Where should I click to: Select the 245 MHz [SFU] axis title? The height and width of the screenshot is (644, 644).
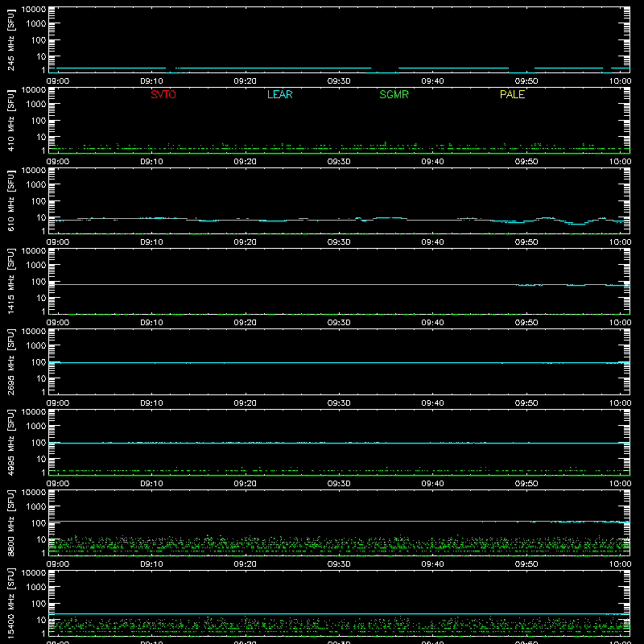tap(10, 40)
